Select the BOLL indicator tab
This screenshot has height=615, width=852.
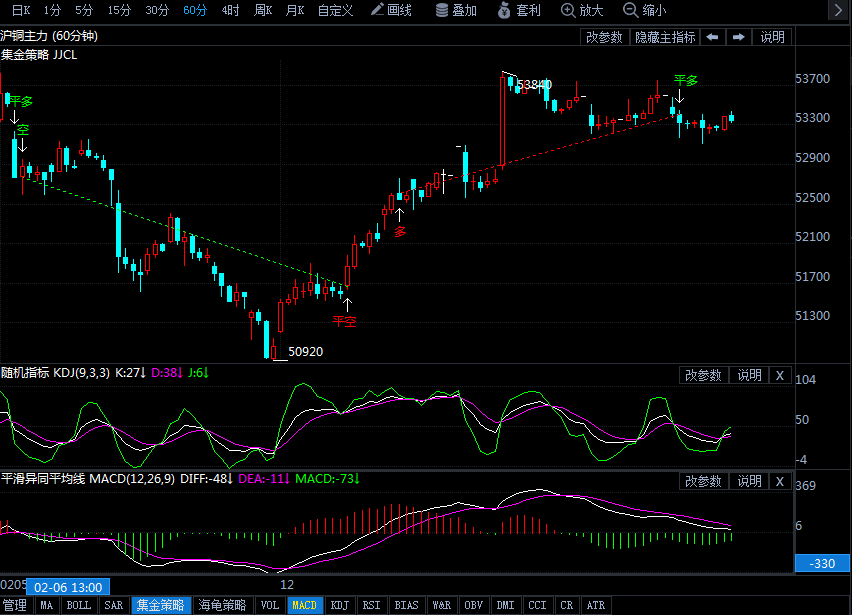[x=79, y=605]
